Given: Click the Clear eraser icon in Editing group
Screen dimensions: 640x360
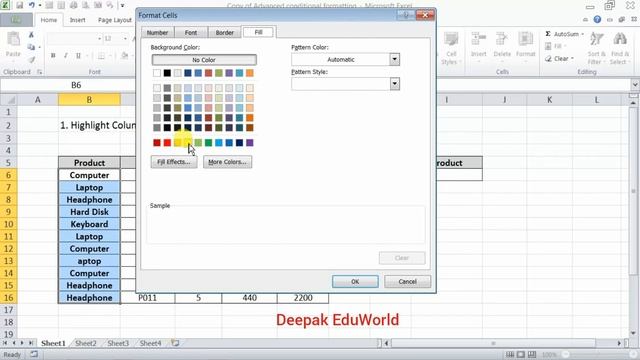Looking at the screenshot, I should [x=548, y=59].
